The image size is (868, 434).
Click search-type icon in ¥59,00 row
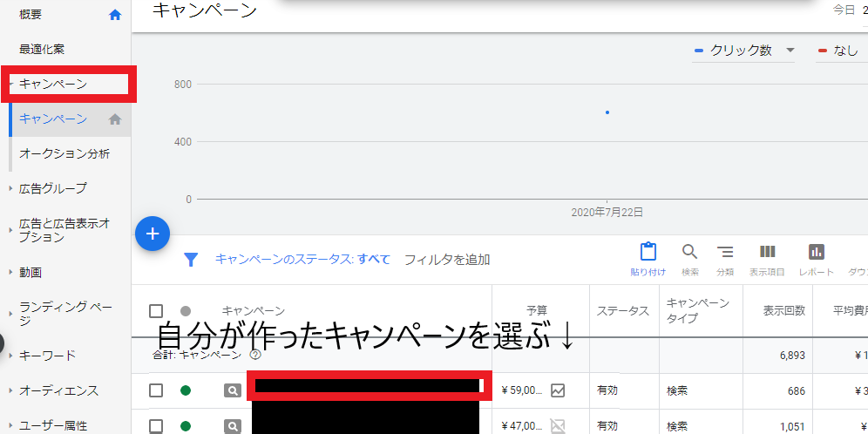click(233, 390)
